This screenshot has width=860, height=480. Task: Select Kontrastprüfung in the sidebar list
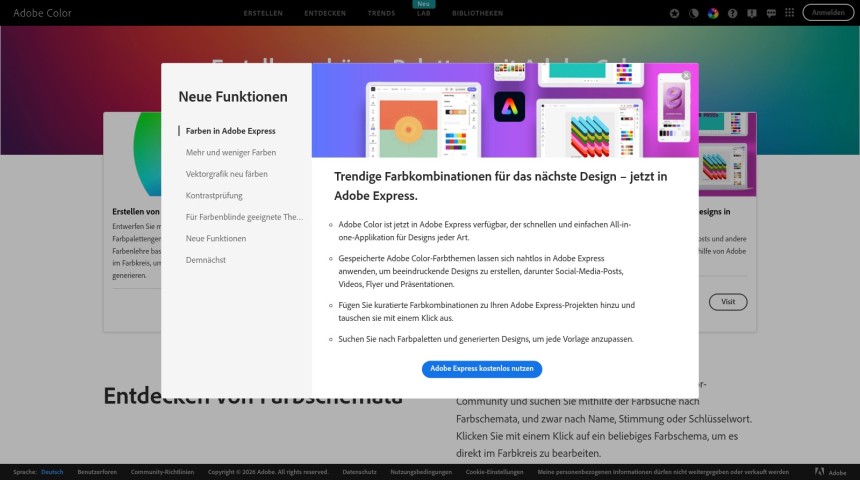pyautogui.click(x=214, y=195)
